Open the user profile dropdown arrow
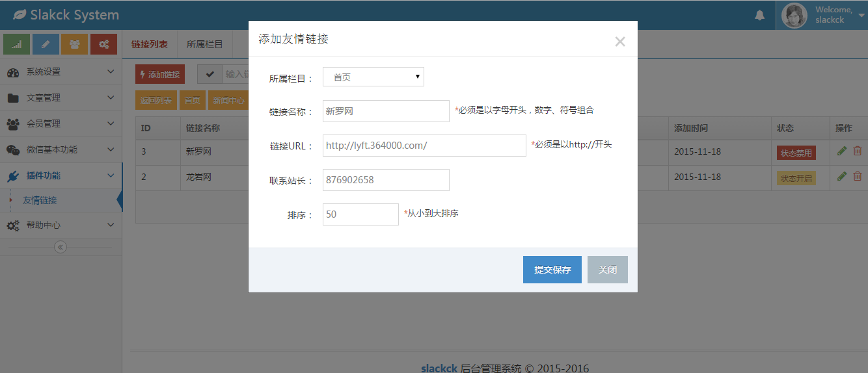Screen dimensions: 868x373 [x=861, y=15]
